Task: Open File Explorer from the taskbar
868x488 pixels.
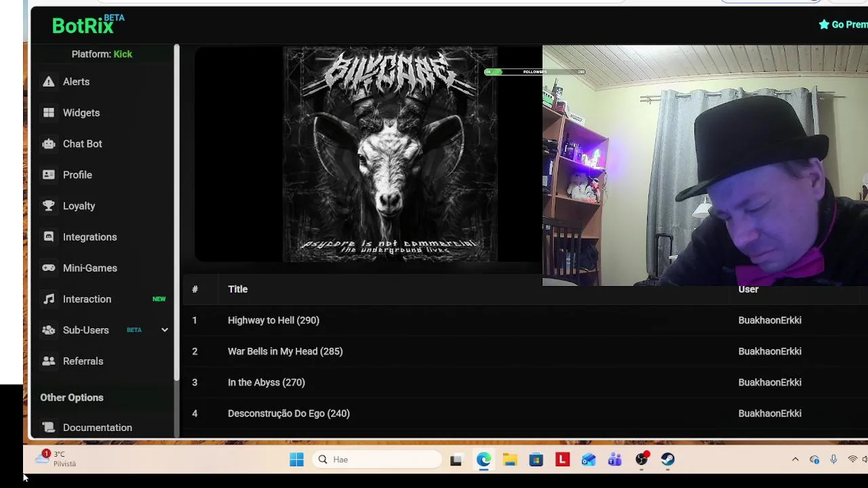Action: click(x=510, y=460)
